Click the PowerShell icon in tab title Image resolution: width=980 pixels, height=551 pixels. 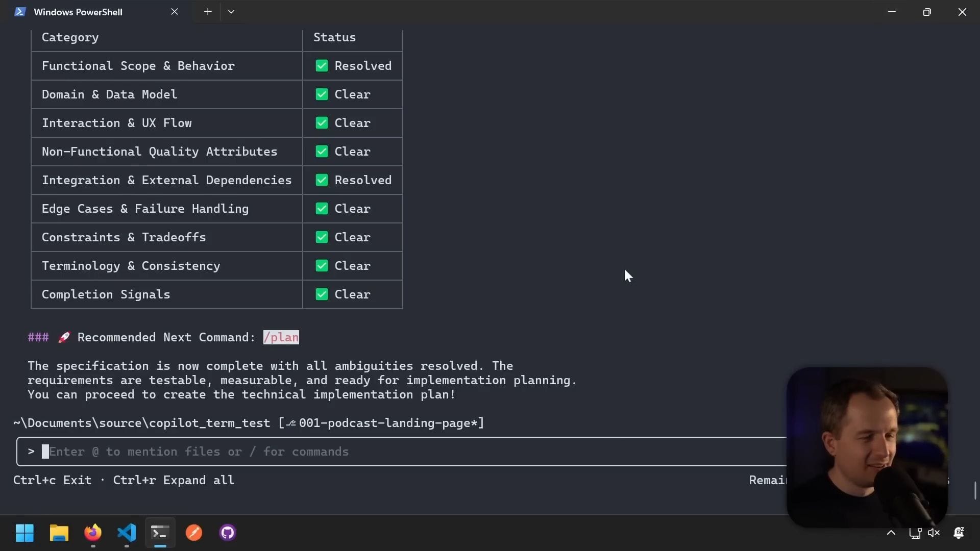tap(20, 12)
